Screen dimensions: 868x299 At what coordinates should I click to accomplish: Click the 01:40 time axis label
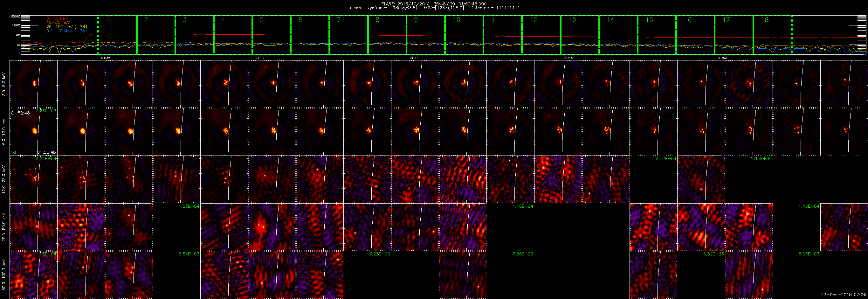[x=260, y=58]
